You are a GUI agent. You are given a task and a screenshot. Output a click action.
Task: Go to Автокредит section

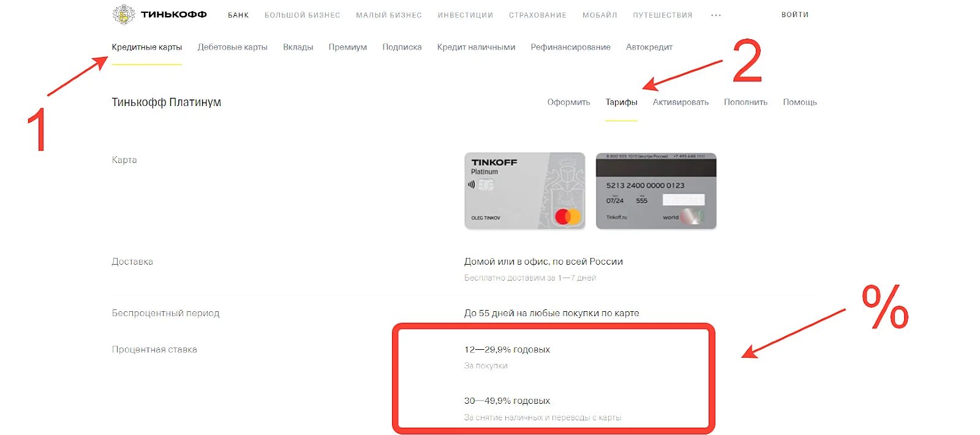(x=649, y=47)
